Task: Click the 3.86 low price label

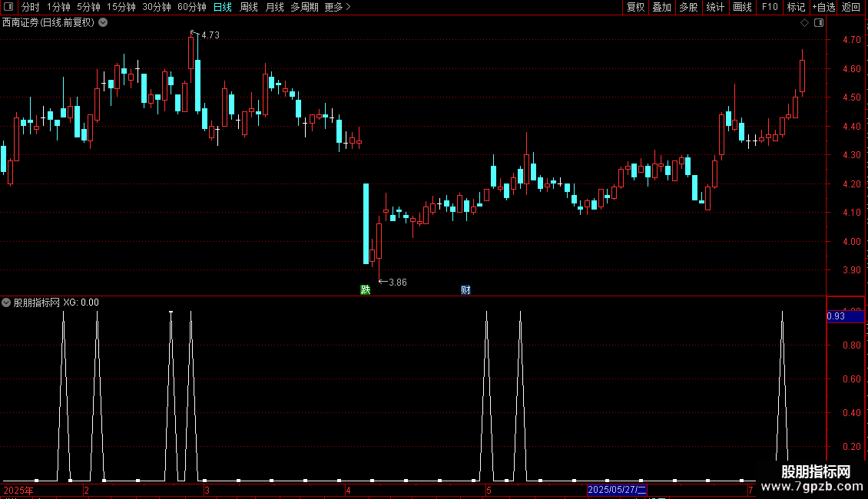Action: [x=397, y=283]
